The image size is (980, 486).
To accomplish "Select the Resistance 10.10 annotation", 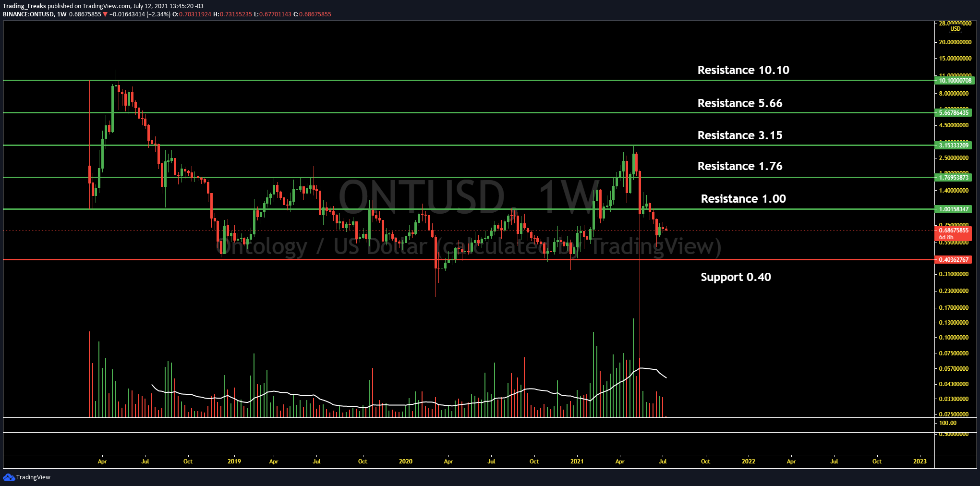I will 743,70.
